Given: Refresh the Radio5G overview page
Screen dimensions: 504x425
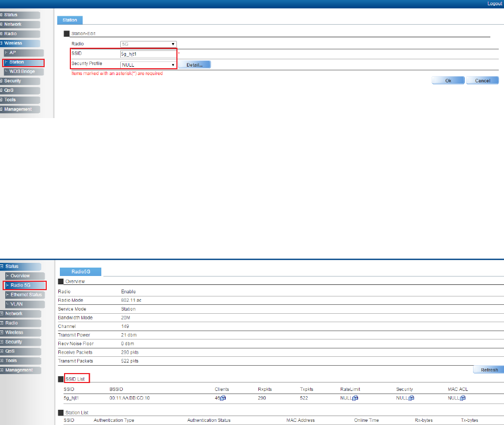Looking at the screenshot, I should click(489, 370).
